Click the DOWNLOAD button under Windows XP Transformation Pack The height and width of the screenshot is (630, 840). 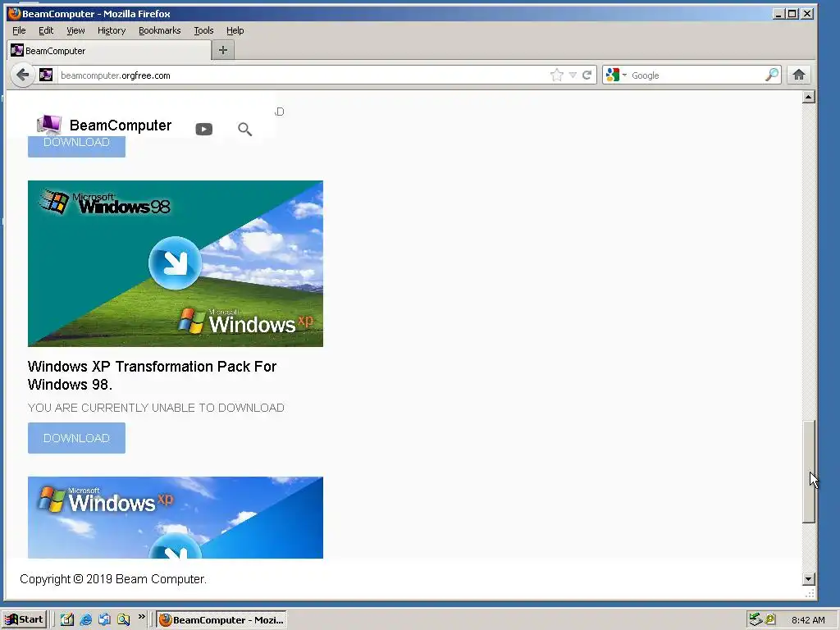76,438
